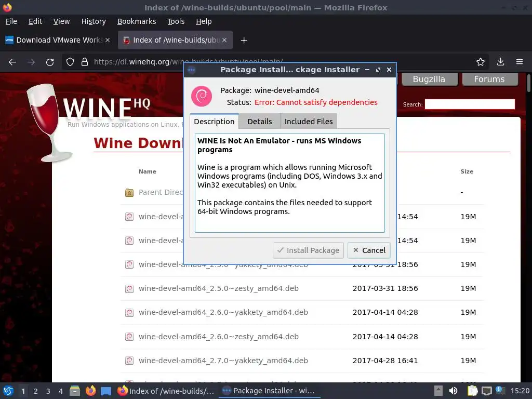
Task: Switch to the Description tab
Action: (x=214, y=122)
